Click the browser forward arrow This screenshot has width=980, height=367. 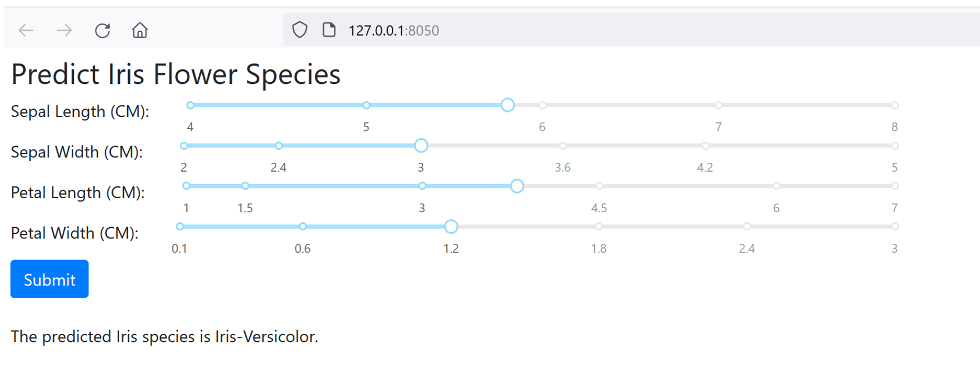[x=64, y=30]
